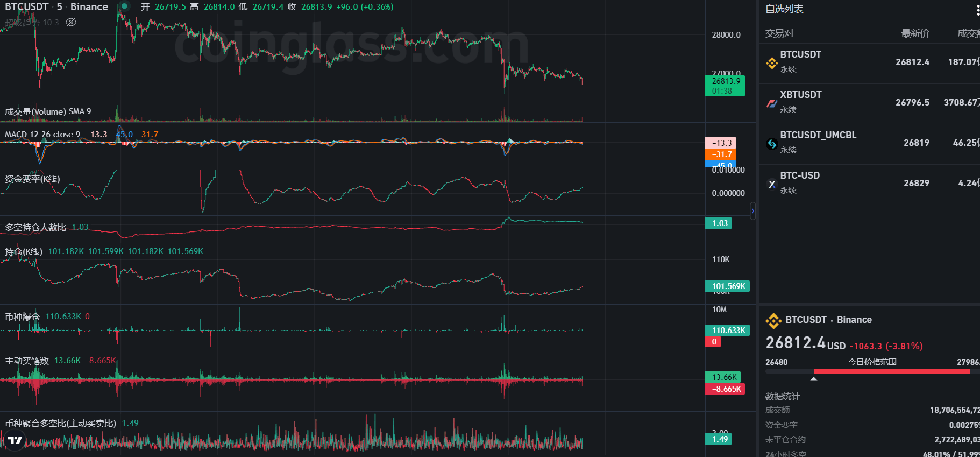Change the 5 minute interval in header

pyautogui.click(x=59, y=6)
